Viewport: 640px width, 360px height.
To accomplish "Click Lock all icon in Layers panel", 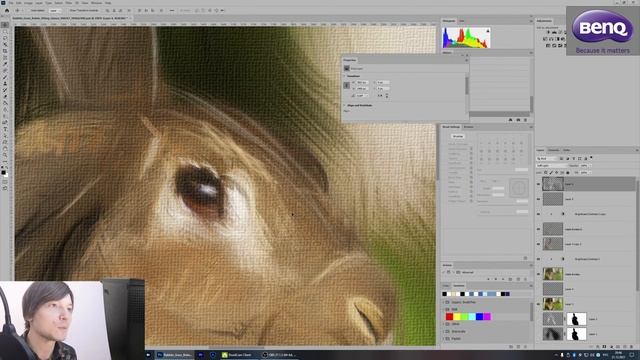I will coord(568,173).
